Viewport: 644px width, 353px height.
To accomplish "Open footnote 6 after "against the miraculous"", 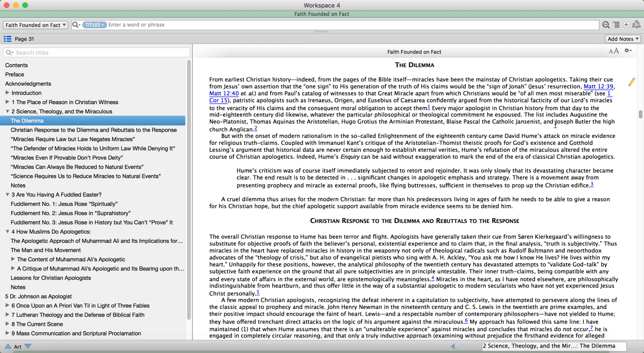I will click(466, 321).
